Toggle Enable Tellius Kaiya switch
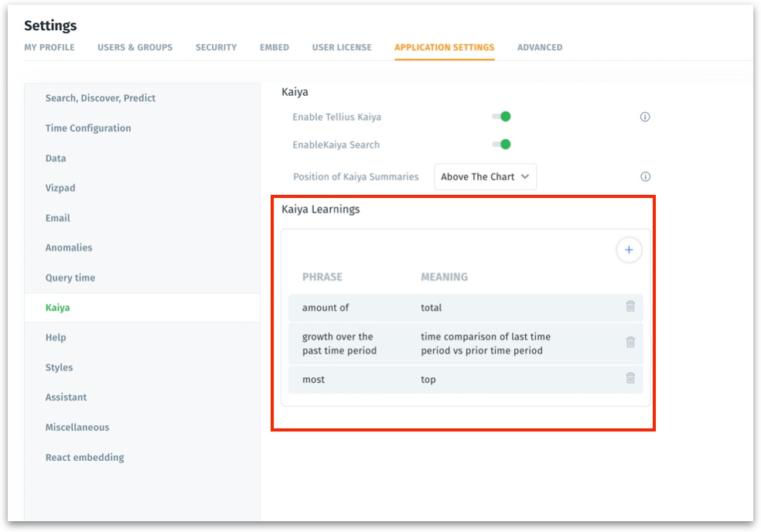Image resolution: width=761 pixels, height=532 pixels. pyautogui.click(x=502, y=117)
